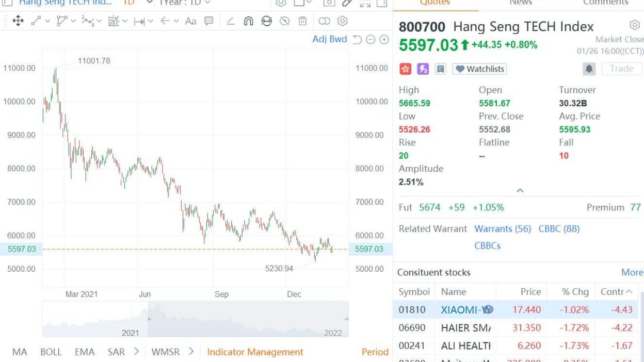Click the Period button
This screenshot has height=362, width=644.
[x=375, y=352]
